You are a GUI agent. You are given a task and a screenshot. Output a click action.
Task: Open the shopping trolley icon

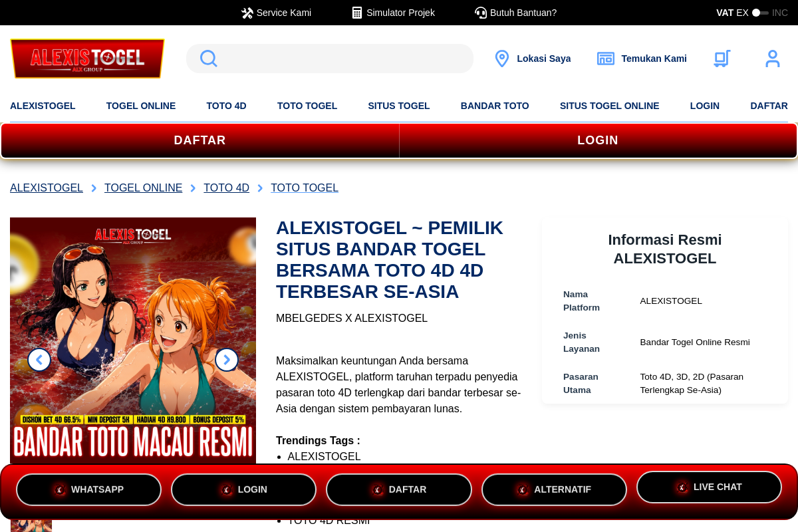[x=722, y=59]
